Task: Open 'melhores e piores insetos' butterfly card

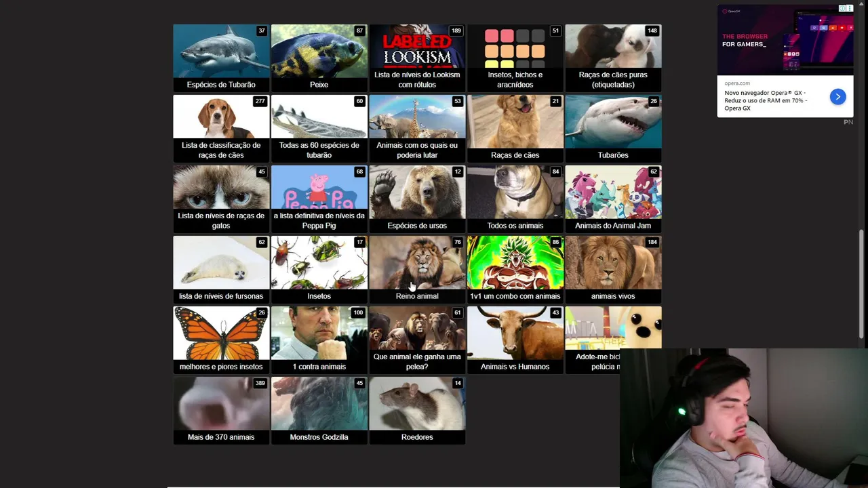Action: click(221, 340)
